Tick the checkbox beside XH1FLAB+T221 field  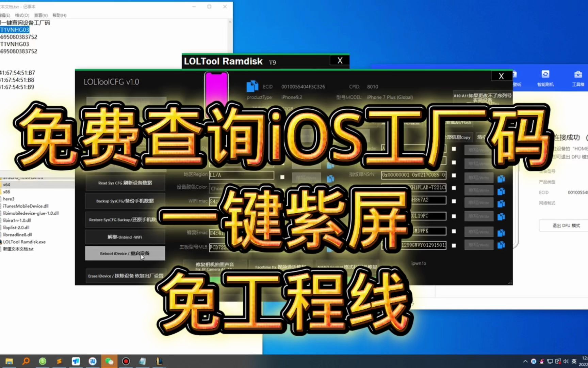(454, 188)
